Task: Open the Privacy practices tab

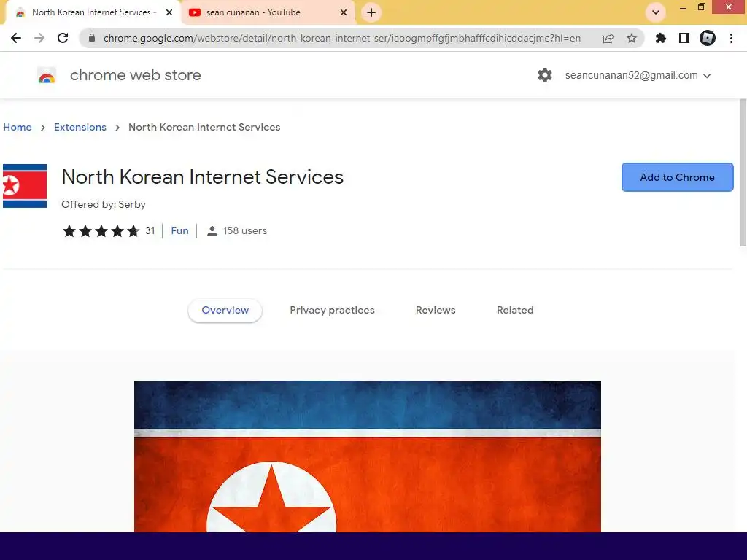Action: tap(332, 310)
